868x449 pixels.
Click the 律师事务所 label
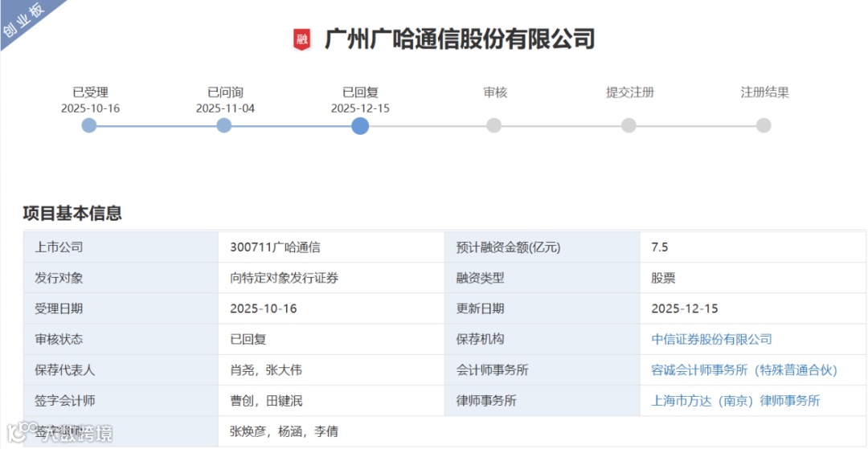pos(486,401)
